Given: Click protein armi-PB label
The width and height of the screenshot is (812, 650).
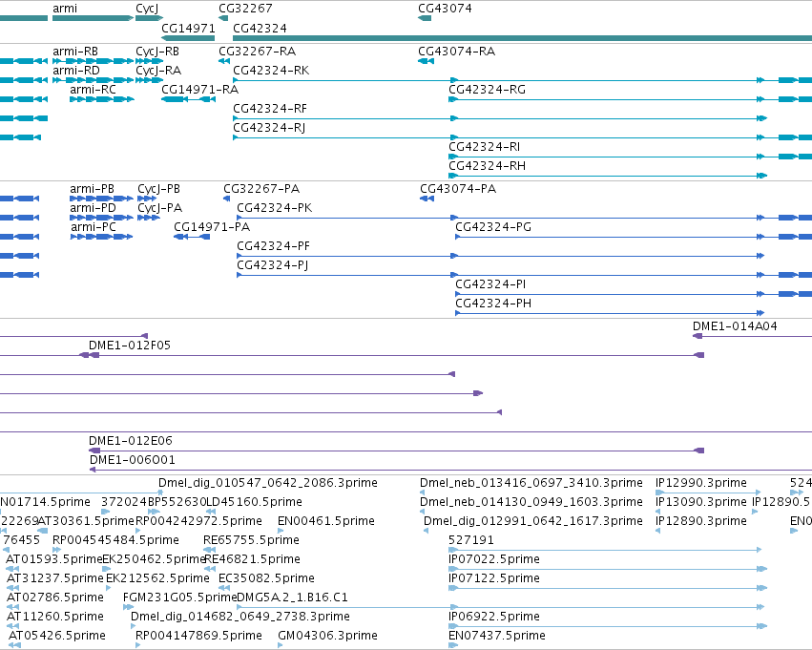Looking at the screenshot, I should (93, 189).
